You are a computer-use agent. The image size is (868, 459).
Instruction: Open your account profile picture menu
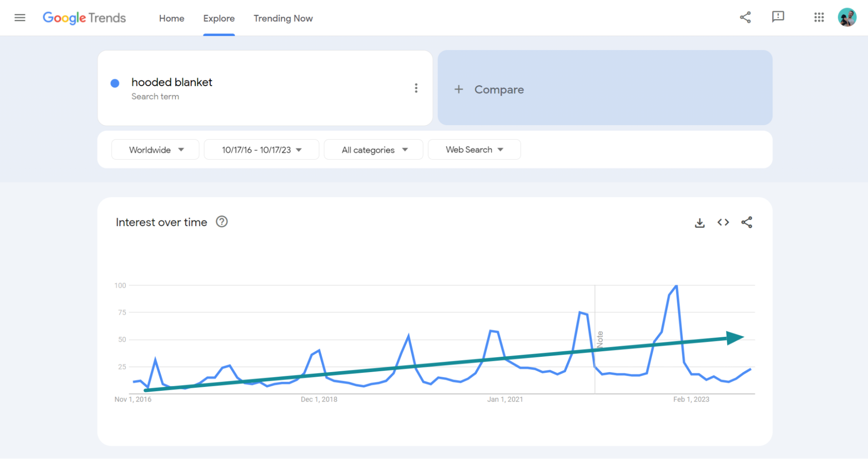(x=847, y=17)
